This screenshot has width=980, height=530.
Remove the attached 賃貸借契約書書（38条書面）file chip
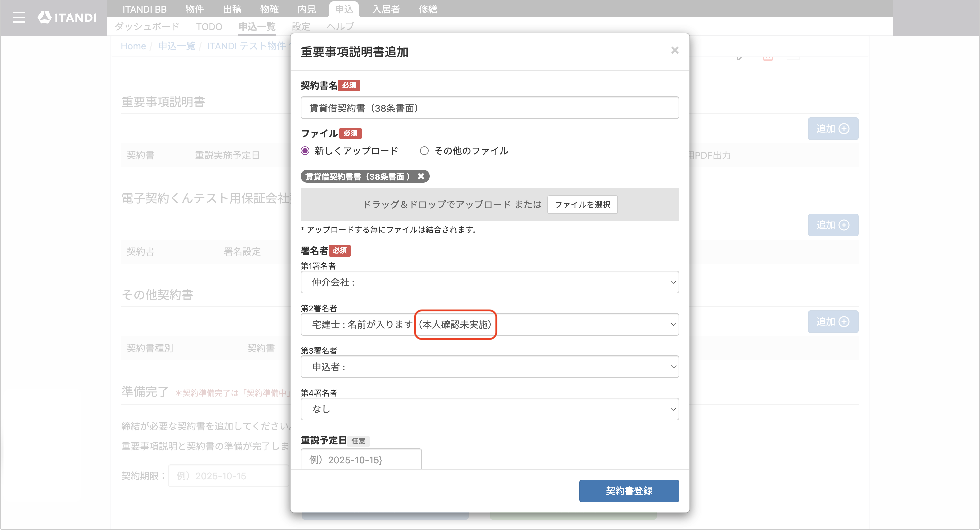coord(421,177)
